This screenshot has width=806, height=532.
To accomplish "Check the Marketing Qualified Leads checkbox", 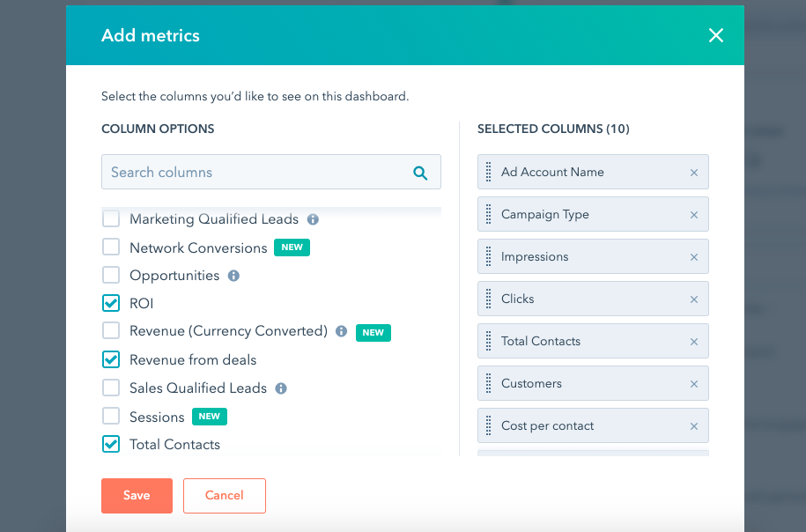I will (111, 218).
